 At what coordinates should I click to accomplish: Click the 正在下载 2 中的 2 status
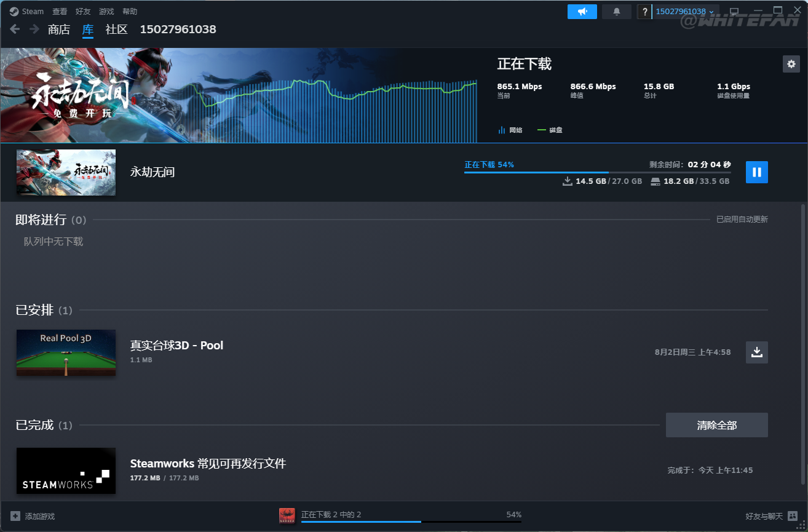click(x=331, y=514)
